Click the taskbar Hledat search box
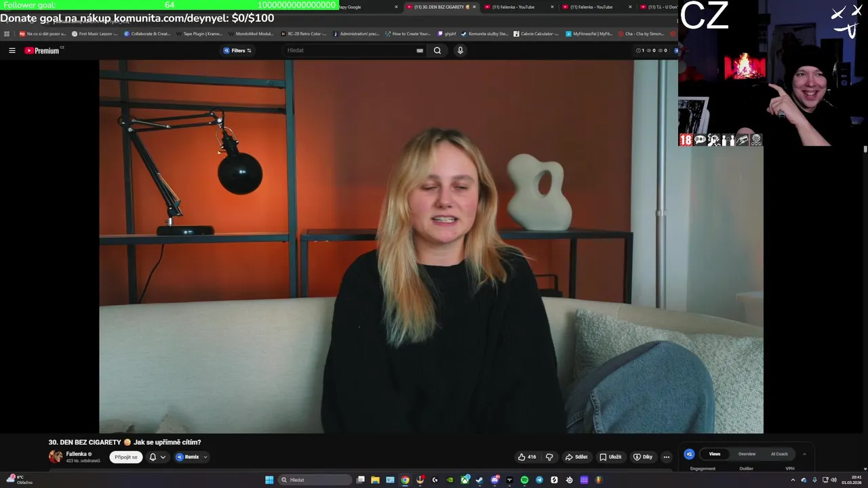This screenshot has height=488, width=868. coord(315,480)
